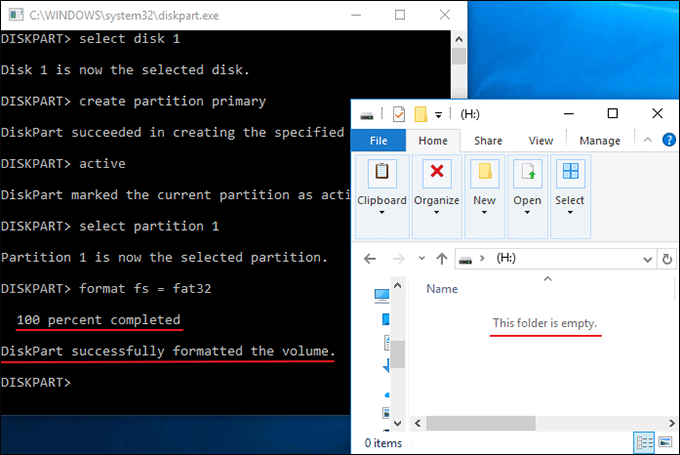Go back with the left arrow button
The height and width of the screenshot is (455, 680).
click(x=370, y=259)
